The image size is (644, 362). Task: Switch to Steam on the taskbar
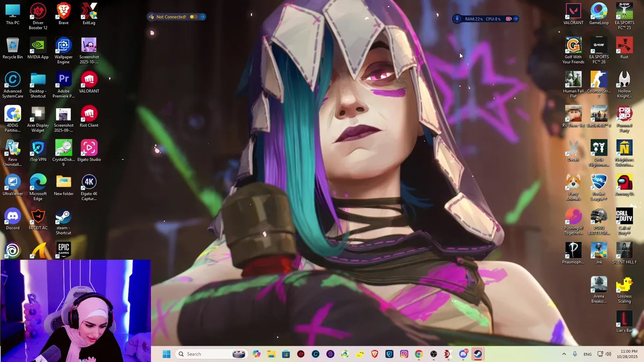[x=477, y=354]
